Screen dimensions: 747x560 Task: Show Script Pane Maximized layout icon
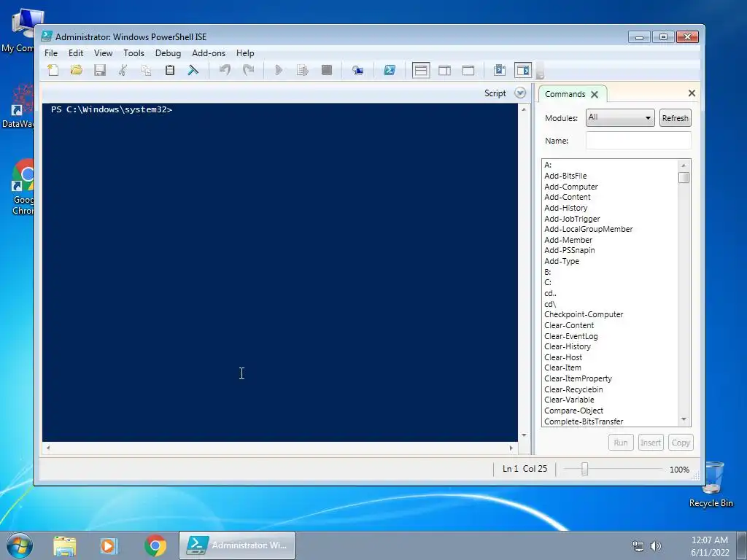coord(468,71)
